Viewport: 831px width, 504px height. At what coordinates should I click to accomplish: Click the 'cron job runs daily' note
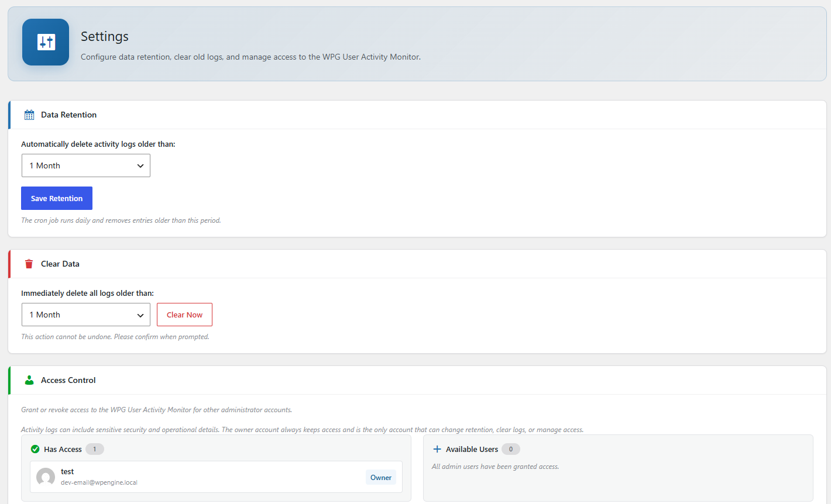121,220
